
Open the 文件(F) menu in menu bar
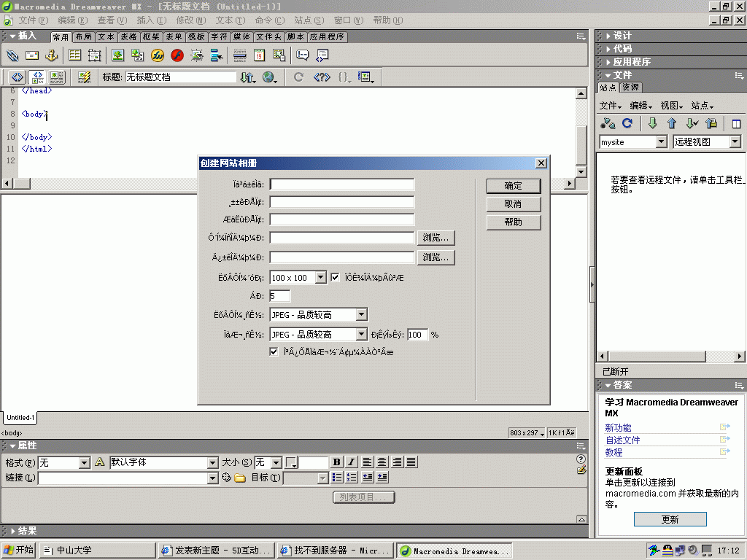[34, 20]
